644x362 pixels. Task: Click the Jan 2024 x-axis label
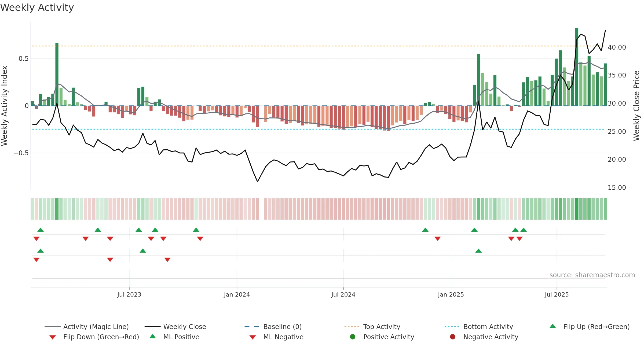tap(237, 294)
